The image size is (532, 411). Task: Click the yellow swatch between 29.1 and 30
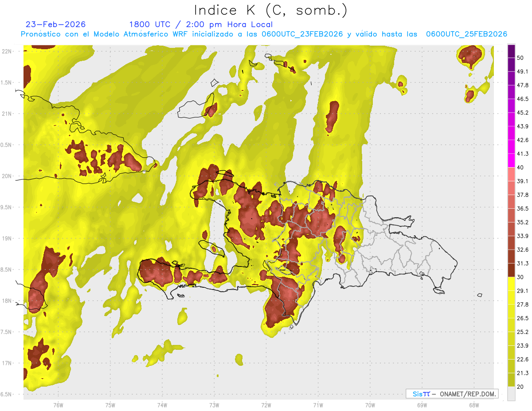(x=511, y=284)
